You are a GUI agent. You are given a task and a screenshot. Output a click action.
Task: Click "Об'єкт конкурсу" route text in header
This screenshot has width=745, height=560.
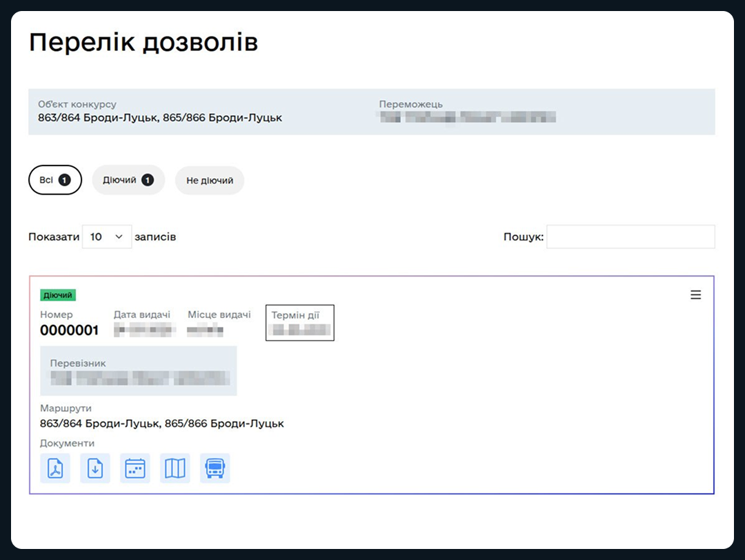160,117
